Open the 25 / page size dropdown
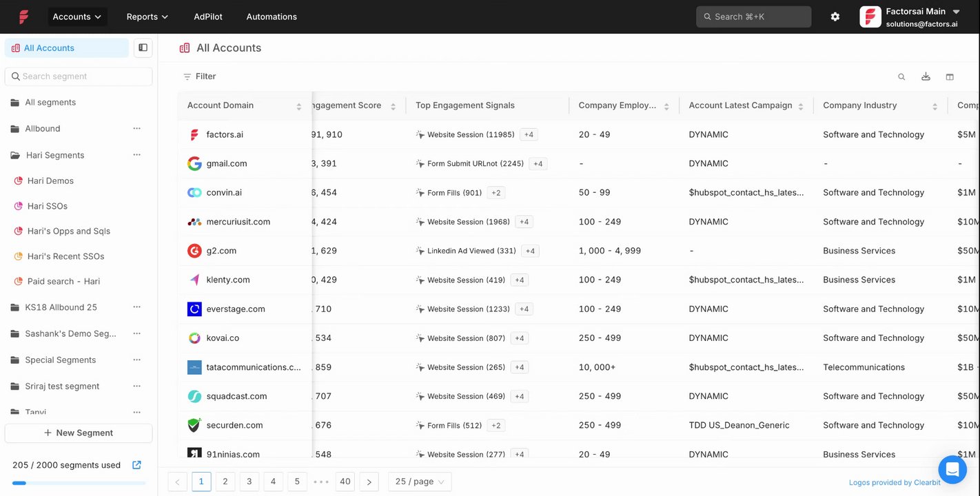 tap(420, 482)
